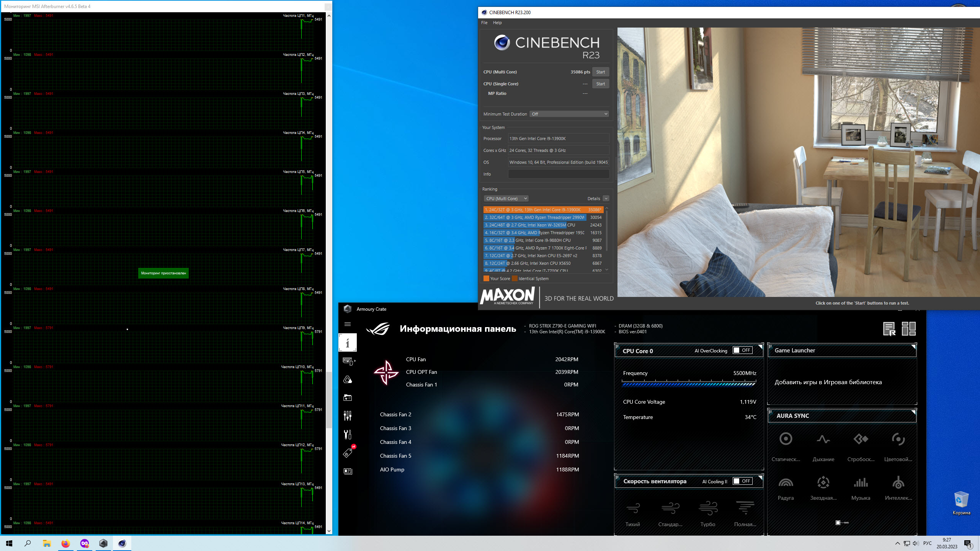Choose the Breathing (Дыхание) lighting effect icon

click(823, 439)
